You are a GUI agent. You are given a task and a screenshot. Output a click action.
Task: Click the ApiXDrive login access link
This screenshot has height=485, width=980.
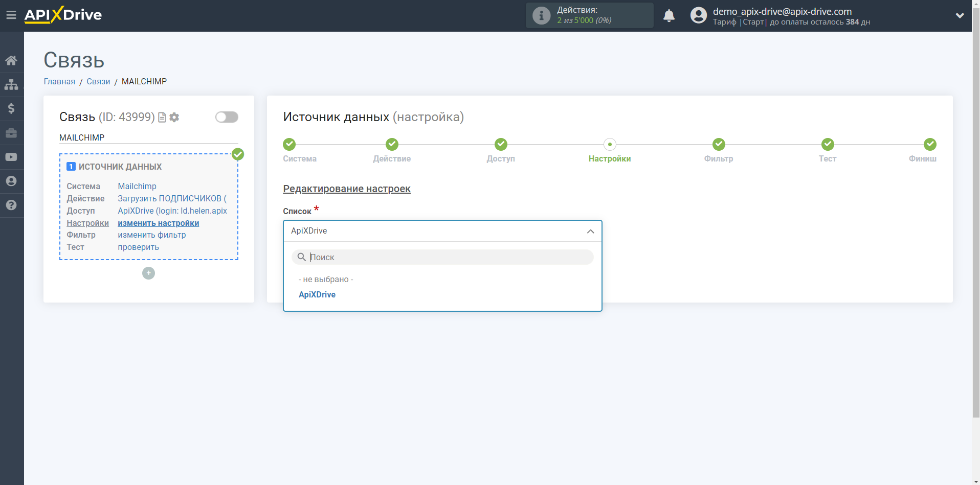pyautogui.click(x=172, y=211)
